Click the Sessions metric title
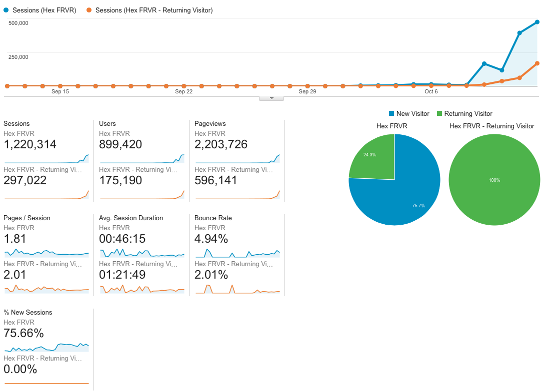544x392 pixels. coord(16,123)
